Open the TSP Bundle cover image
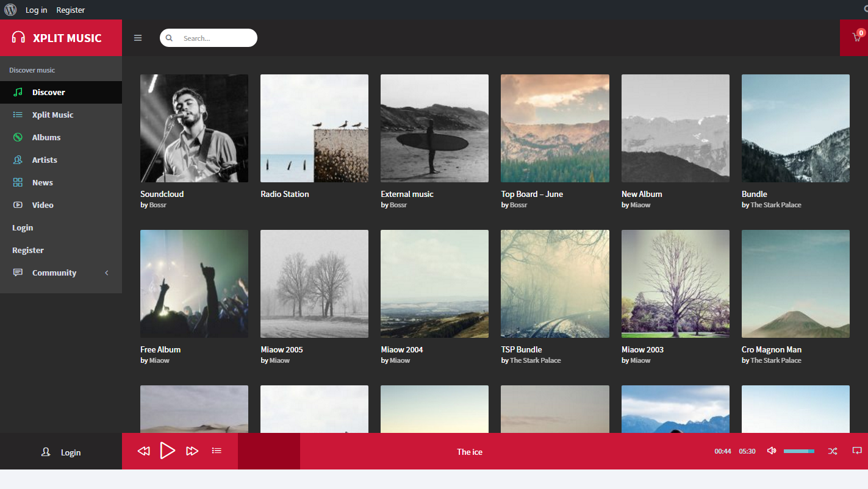 (555, 284)
